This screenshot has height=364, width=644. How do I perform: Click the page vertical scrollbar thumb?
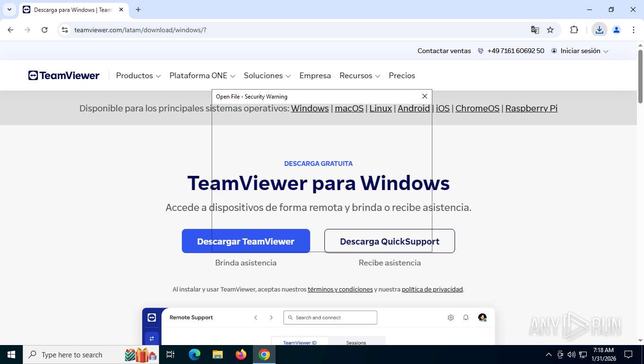click(x=640, y=77)
